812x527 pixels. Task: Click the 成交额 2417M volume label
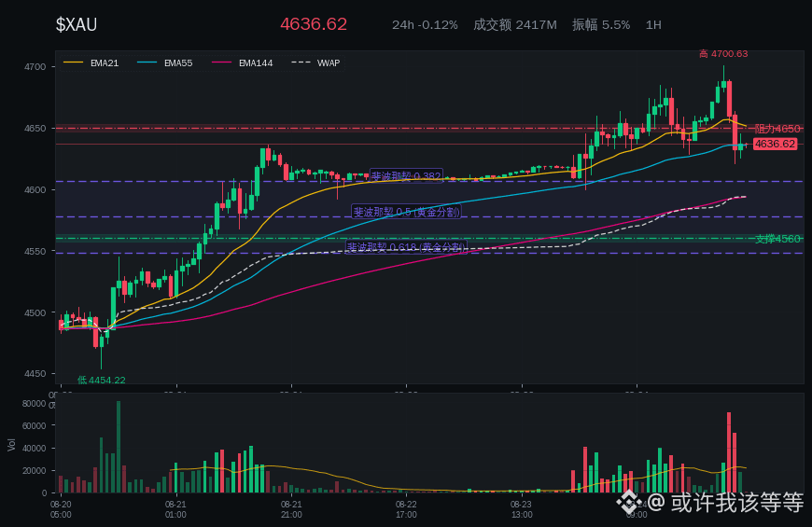tap(515, 25)
